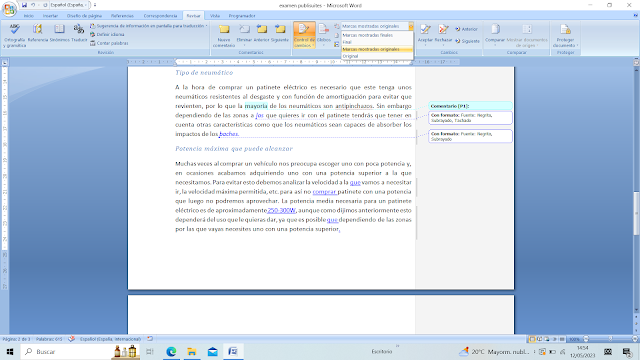
Task: Undo last action in quick access toolbar
Action: tap(33, 5)
